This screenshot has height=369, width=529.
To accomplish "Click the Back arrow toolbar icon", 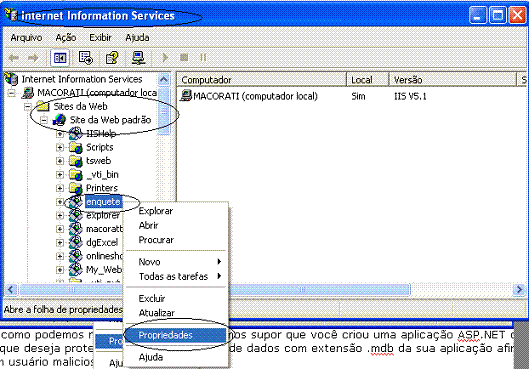I will click(14, 58).
